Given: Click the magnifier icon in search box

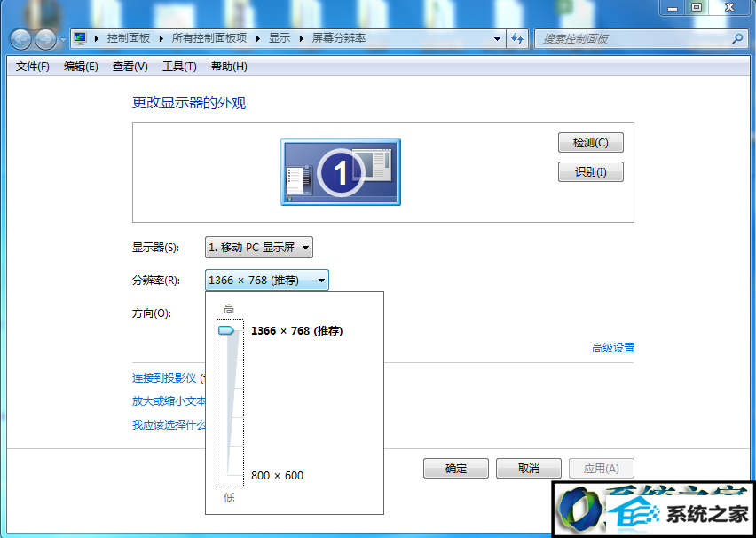Looking at the screenshot, I should (736, 38).
